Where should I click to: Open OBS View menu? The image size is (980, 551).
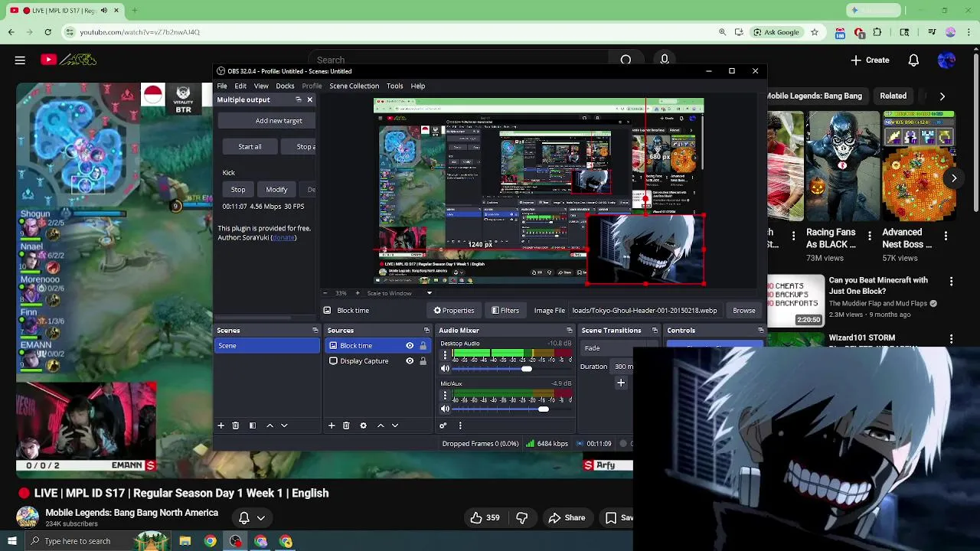coord(261,86)
